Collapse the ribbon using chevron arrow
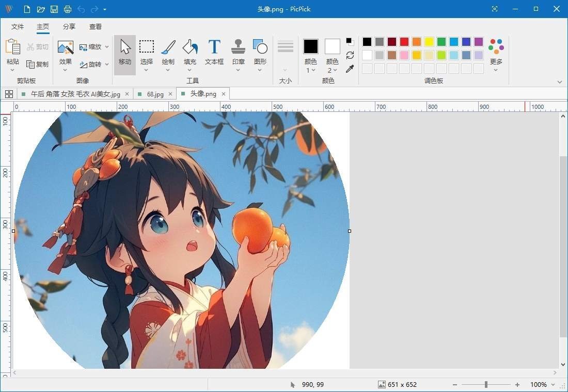Screen dimensions: 568x392 560,82
